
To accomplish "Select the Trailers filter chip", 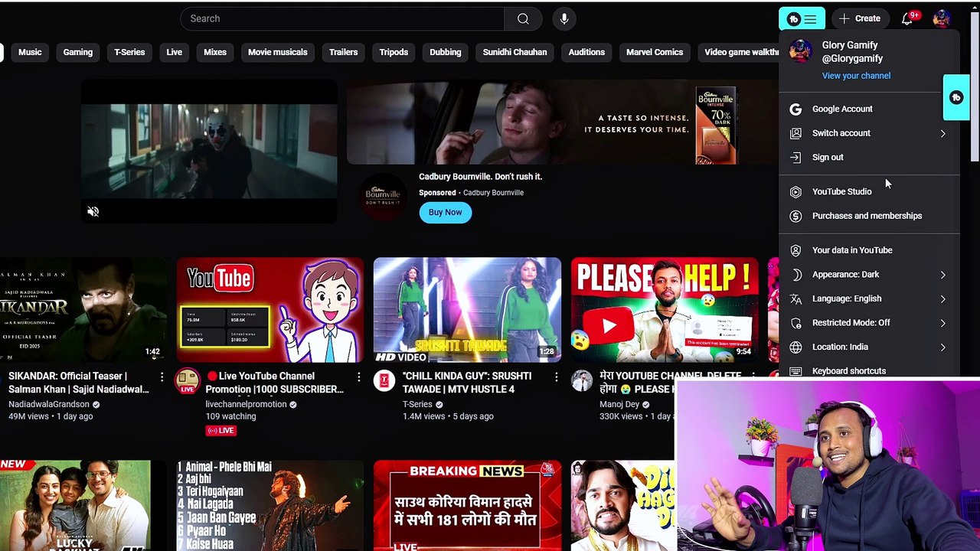I will 343,52.
